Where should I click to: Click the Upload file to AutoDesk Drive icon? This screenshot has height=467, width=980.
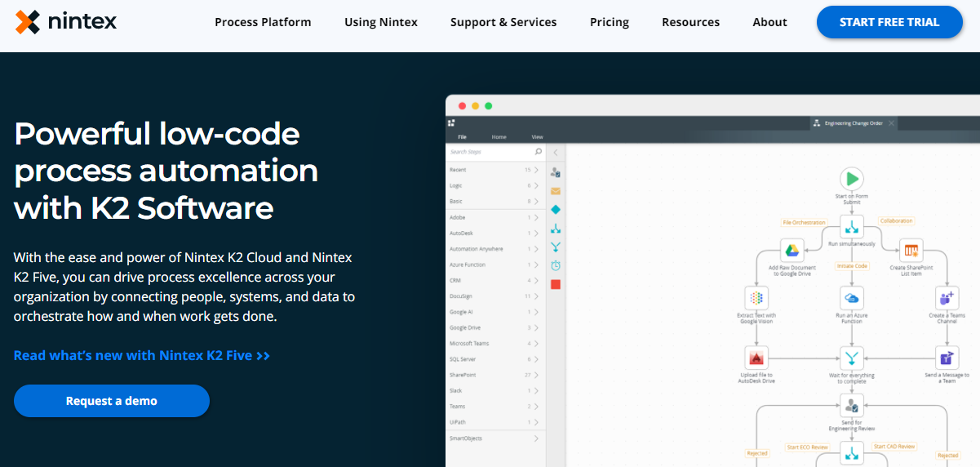[x=756, y=357]
